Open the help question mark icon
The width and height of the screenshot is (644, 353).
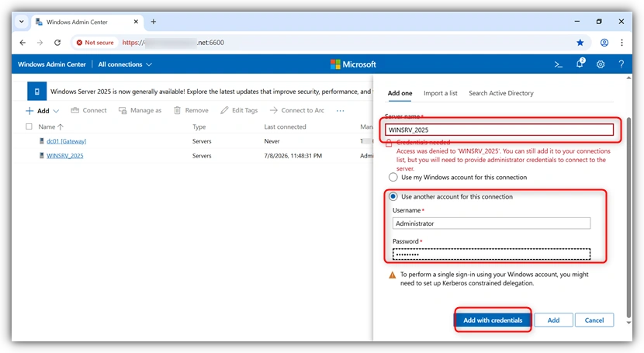click(x=621, y=64)
